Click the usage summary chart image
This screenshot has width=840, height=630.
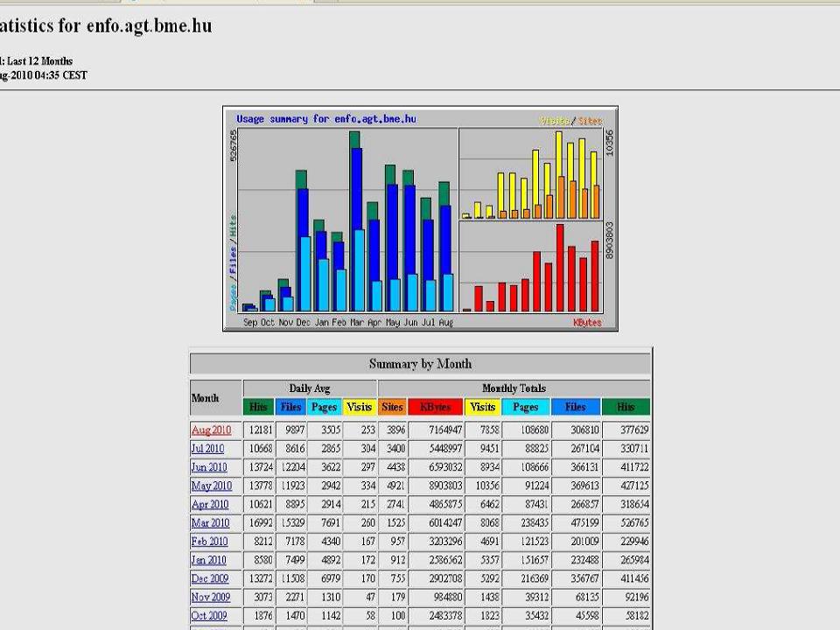pos(420,219)
